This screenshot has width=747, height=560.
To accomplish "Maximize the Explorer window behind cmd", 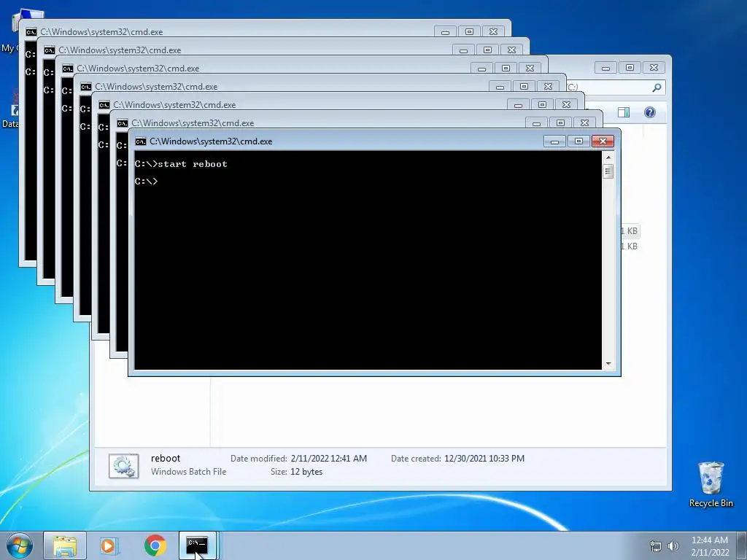I will click(630, 68).
